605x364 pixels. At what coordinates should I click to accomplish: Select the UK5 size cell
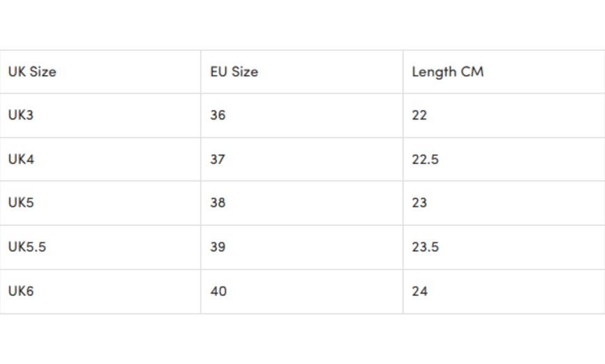point(21,203)
